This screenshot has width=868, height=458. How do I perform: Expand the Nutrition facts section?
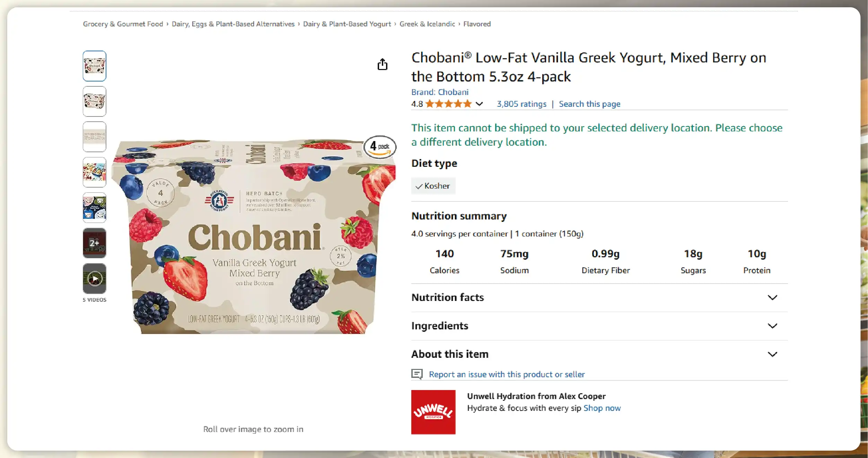(772, 297)
